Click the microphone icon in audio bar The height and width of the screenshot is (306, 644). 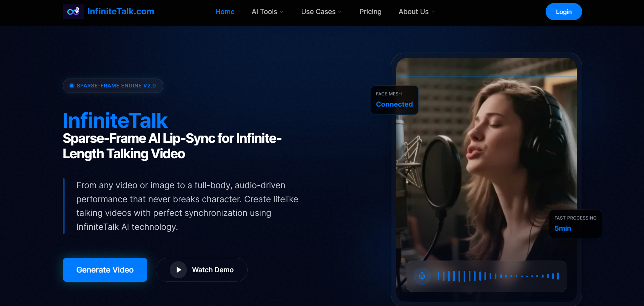click(422, 276)
